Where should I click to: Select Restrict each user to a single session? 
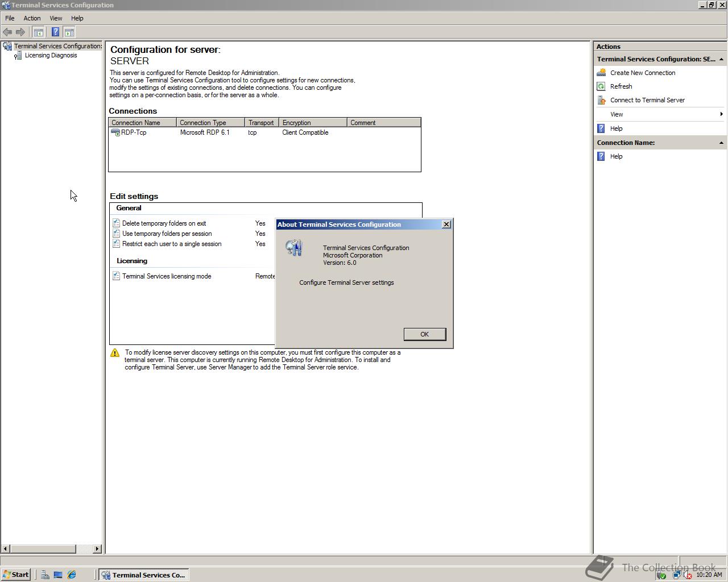tap(172, 244)
